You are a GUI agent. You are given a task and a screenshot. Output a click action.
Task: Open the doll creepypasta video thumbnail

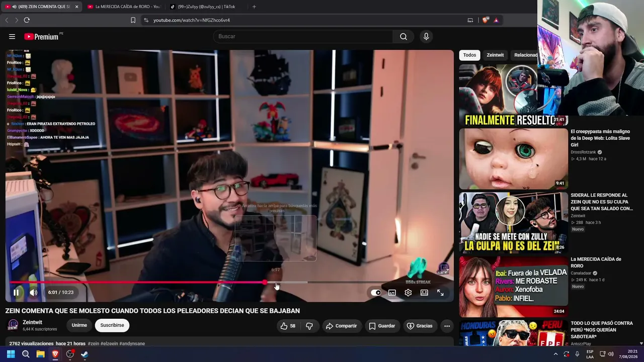click(513, 159)
